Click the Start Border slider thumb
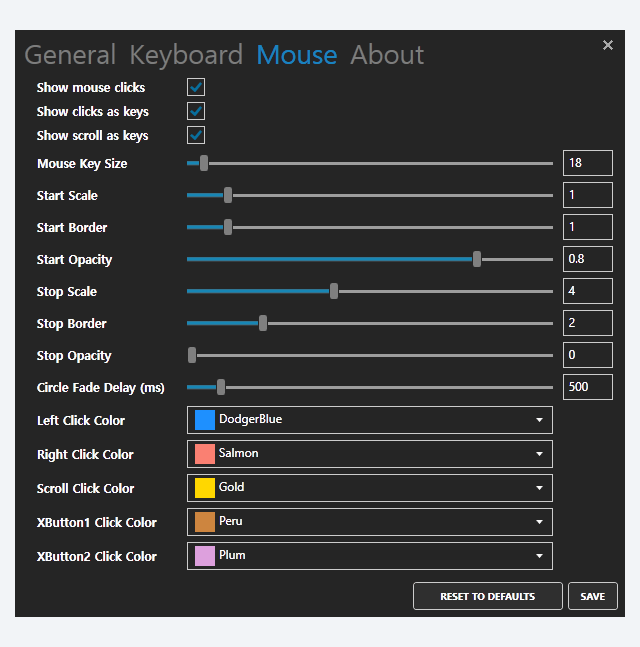640x647 pixels. 228,227
